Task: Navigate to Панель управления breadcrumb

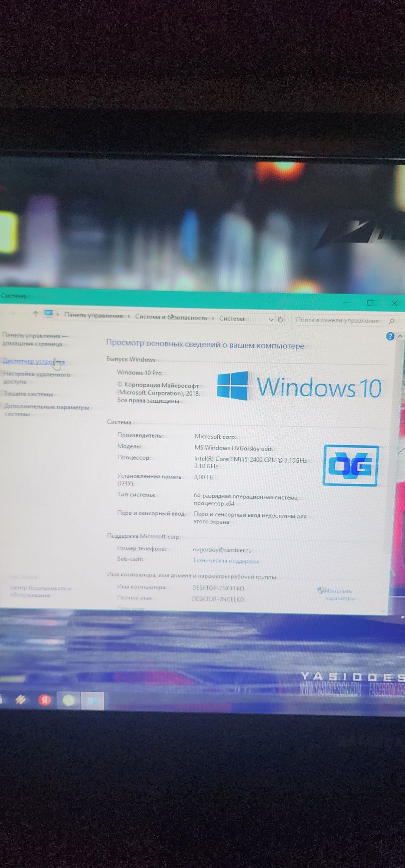Action: [x=93, y=316]
